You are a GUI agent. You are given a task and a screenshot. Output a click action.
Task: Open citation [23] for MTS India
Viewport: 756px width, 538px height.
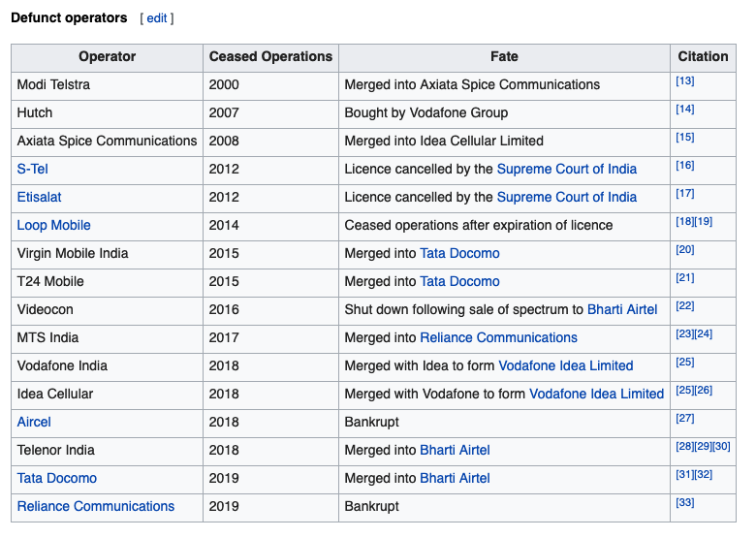click(x=684, y=333)
